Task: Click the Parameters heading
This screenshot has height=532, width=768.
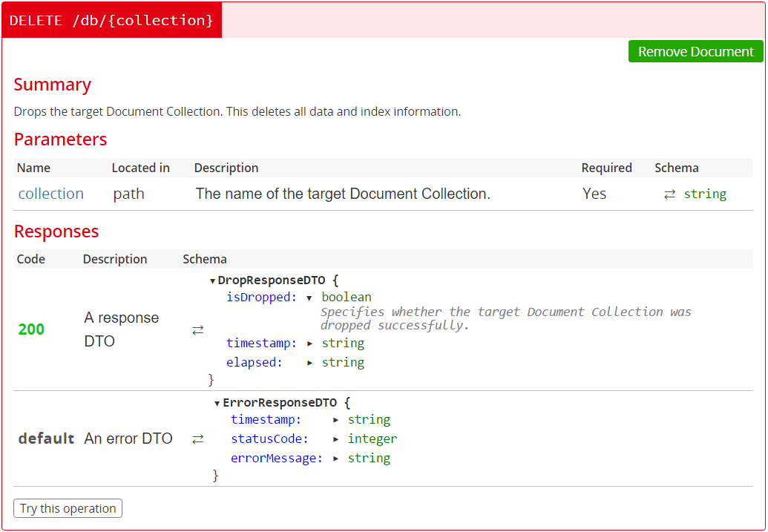Action: click(60, 139)
